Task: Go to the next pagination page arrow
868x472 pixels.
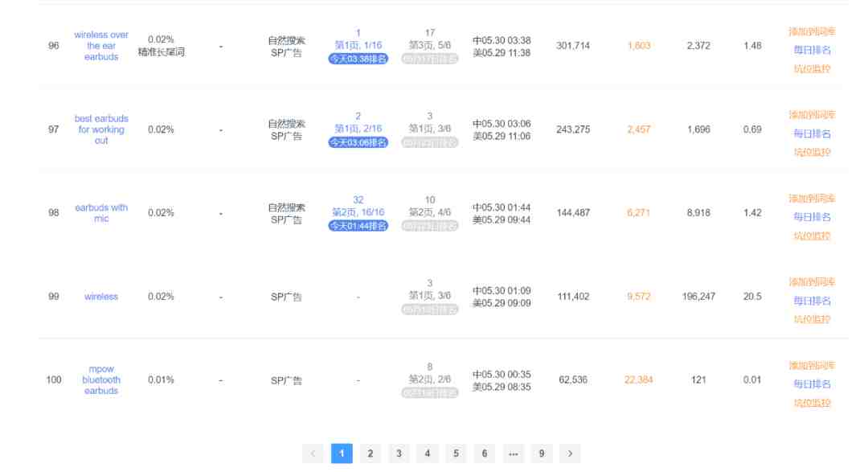Action: 570,454
